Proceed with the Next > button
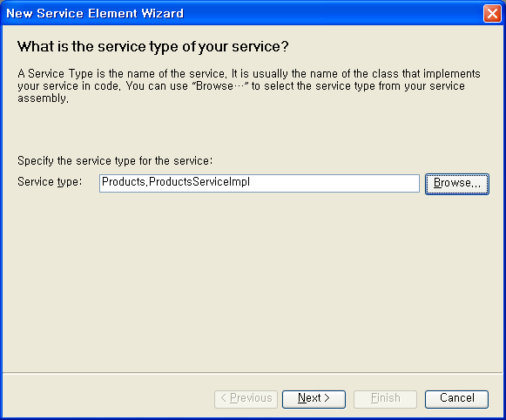Screen dimensions: 506x420 pyautogui.click(x=314, y=399)
